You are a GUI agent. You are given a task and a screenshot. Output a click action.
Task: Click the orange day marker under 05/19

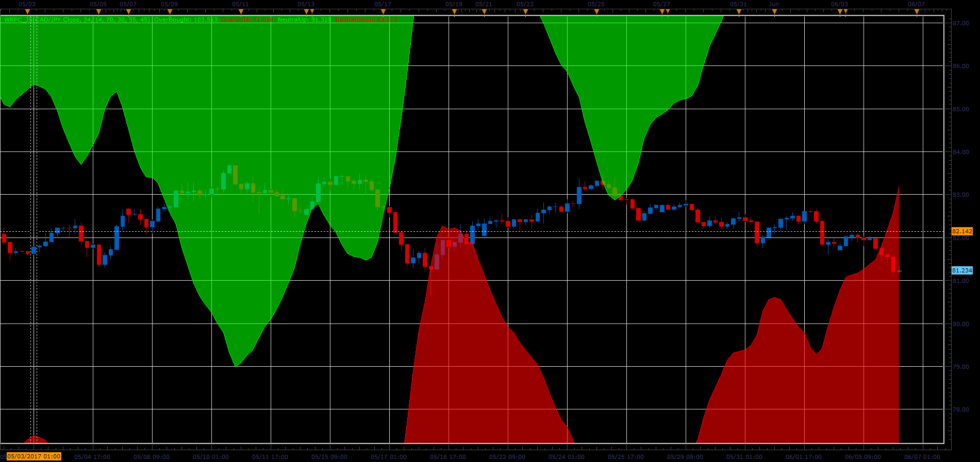[454, 11]
